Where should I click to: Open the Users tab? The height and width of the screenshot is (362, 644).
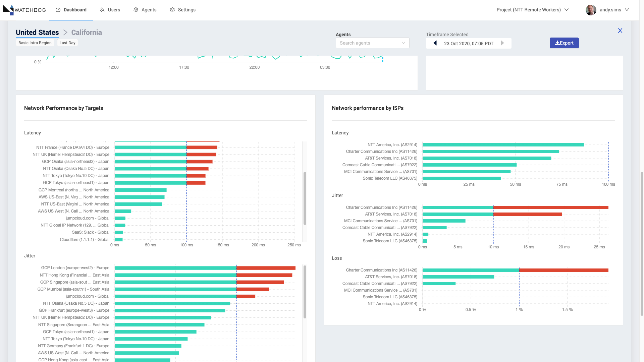tap(110, 10)
